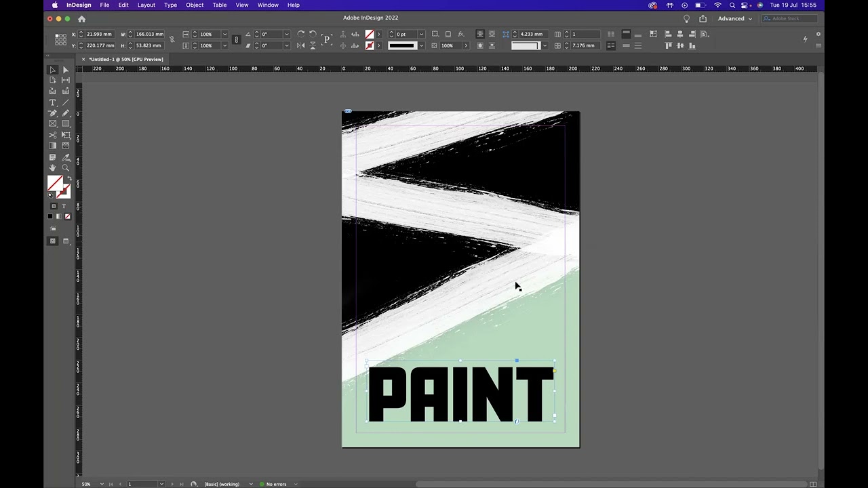The height and width of the screenshot is (488, 868).
Task: Open the scale X percentage dropdown
Action: click(x=224, y=34)
